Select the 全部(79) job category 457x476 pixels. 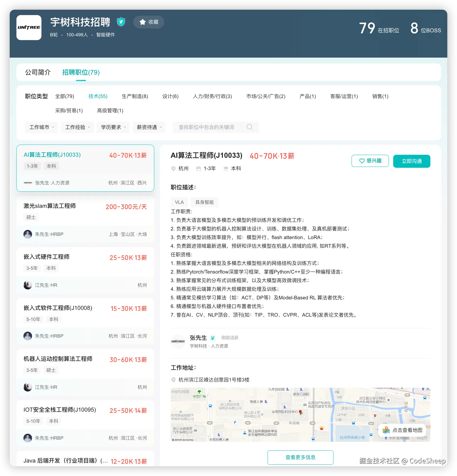[65, 96]
